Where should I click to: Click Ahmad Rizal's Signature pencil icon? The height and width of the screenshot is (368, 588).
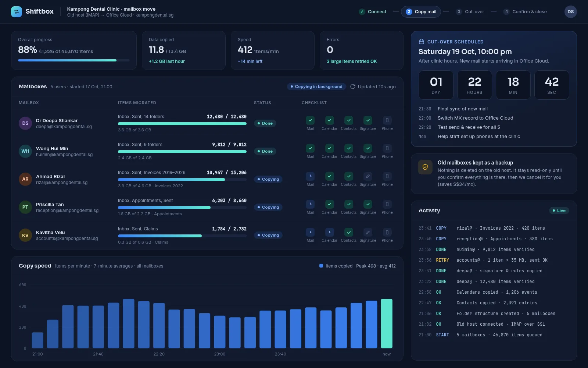click(x=368, y=176)
